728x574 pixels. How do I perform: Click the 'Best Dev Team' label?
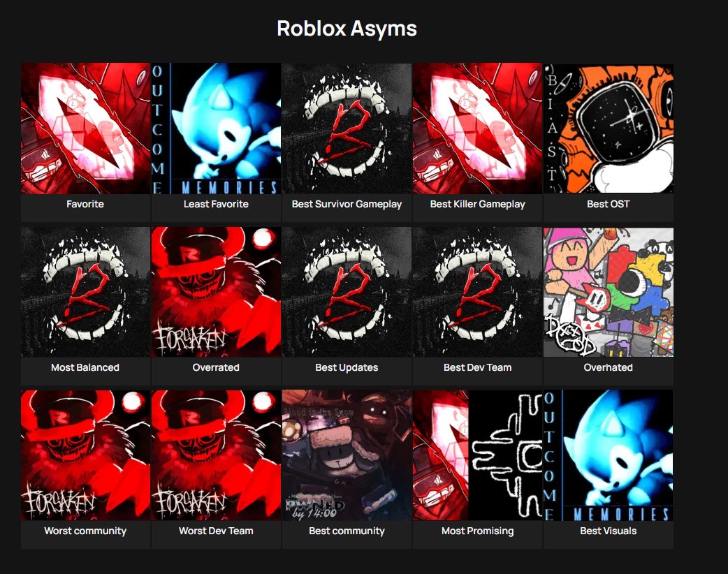[x=477, y=367]
